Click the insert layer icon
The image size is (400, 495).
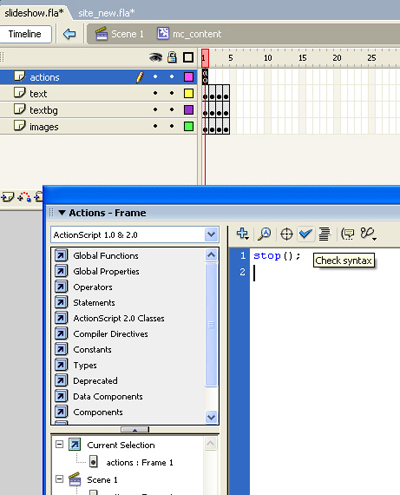[7, 197]
